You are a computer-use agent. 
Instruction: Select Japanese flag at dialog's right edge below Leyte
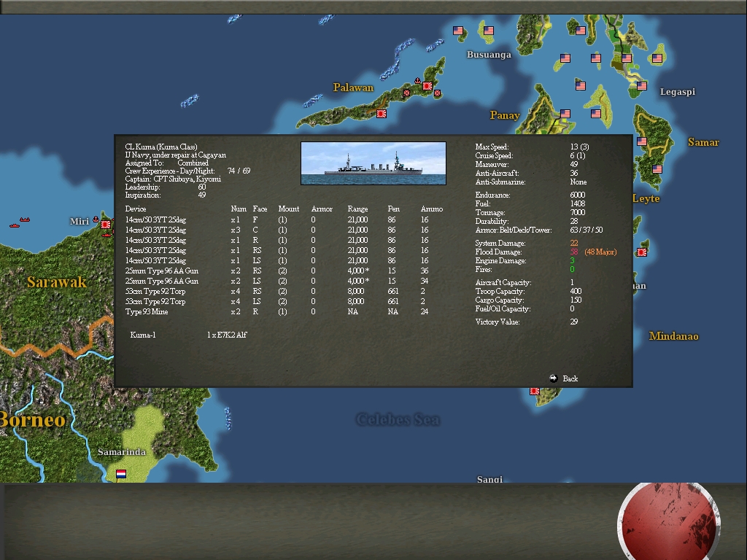coord(642,252)
